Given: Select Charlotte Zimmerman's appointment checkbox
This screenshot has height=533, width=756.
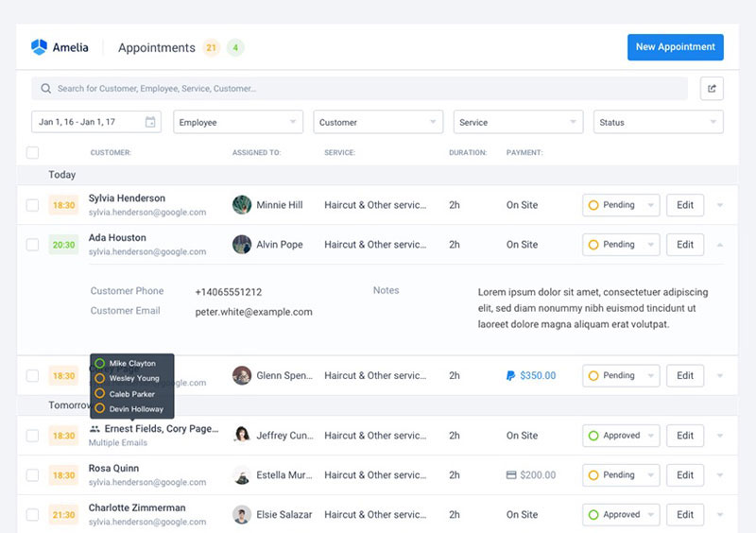Looking at the screenshot, I should click(x=33, y=515).
